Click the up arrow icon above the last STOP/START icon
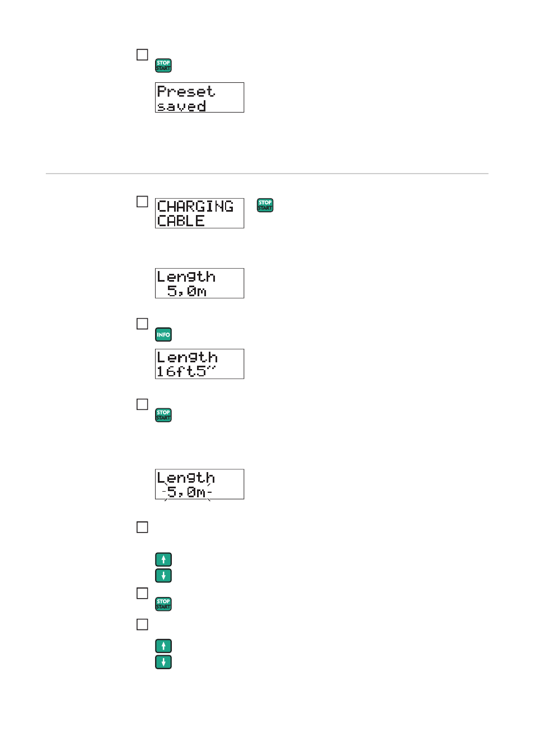The image size is (534, 756). pos(163,559)
